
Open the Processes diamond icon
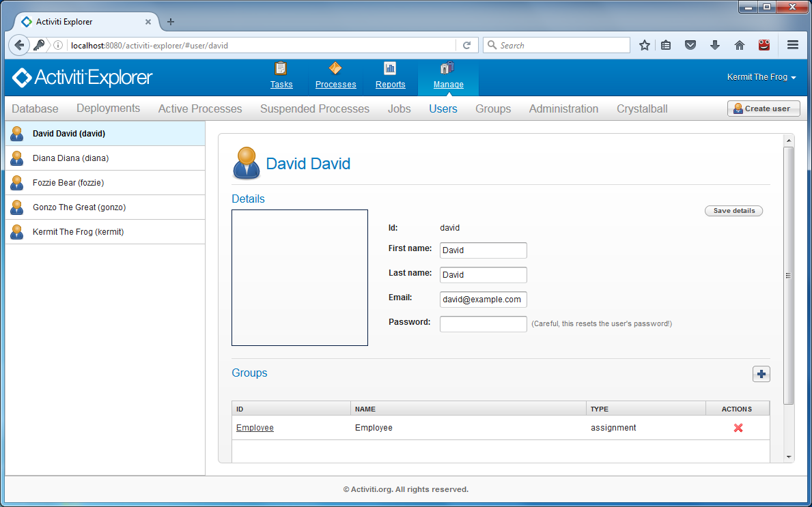click(335, 68)
